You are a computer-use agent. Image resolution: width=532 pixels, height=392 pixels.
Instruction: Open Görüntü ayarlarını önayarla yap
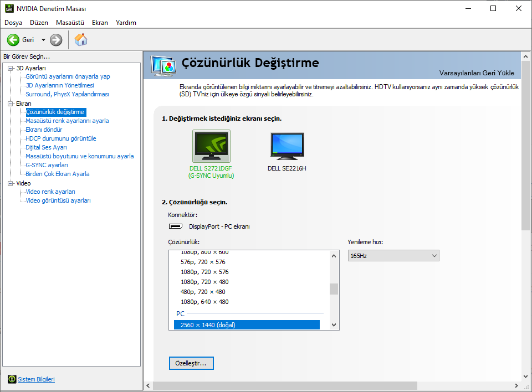(68, 76)
